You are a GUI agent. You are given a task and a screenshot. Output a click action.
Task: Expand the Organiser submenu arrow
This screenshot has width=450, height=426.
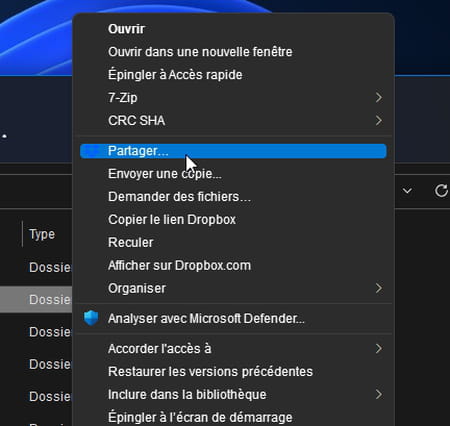pyautogui.click(x=379, y=288)
